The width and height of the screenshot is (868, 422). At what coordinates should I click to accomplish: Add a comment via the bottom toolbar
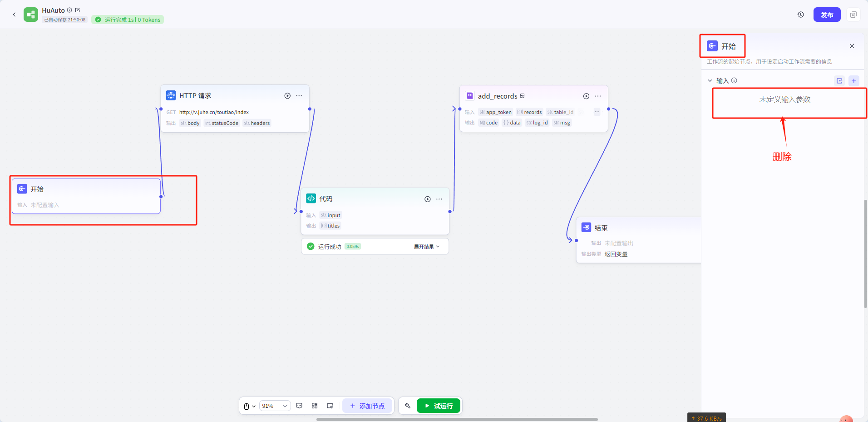pyautogui.click(x=299, y=406)
